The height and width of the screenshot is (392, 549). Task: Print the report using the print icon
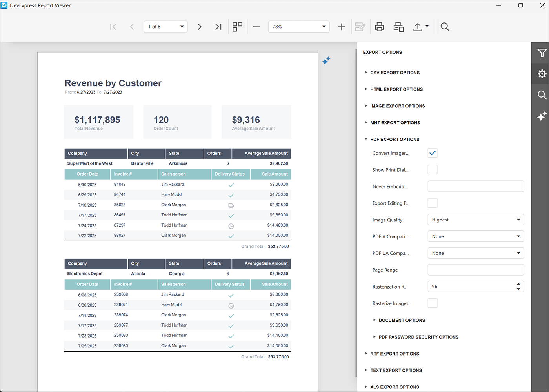pos(379,27)
